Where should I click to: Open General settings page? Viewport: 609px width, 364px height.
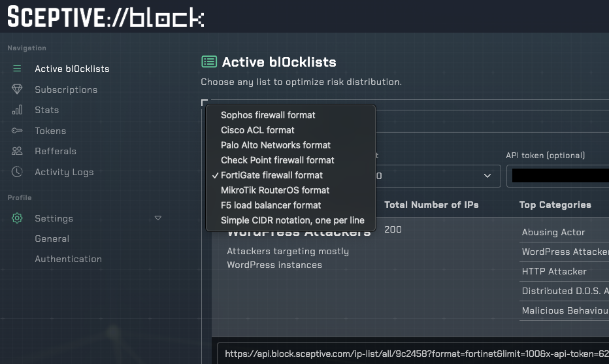pos(52,239)
